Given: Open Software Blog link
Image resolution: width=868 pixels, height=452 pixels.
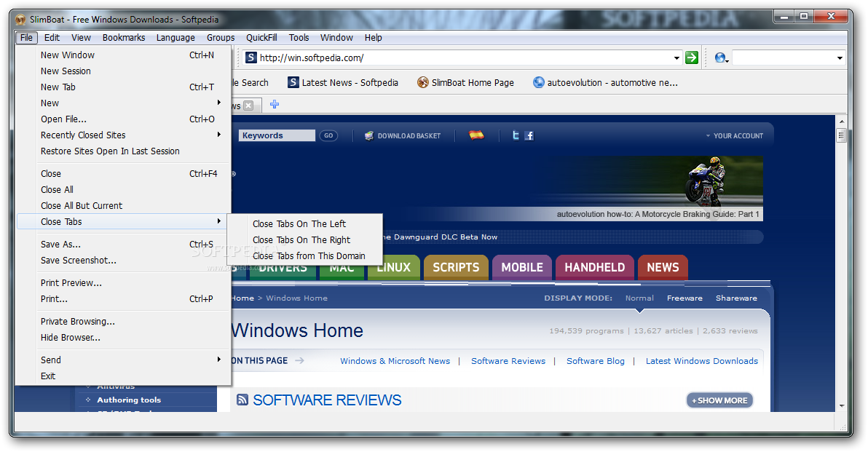Looking at the screenshot, I should pos(595,361).
